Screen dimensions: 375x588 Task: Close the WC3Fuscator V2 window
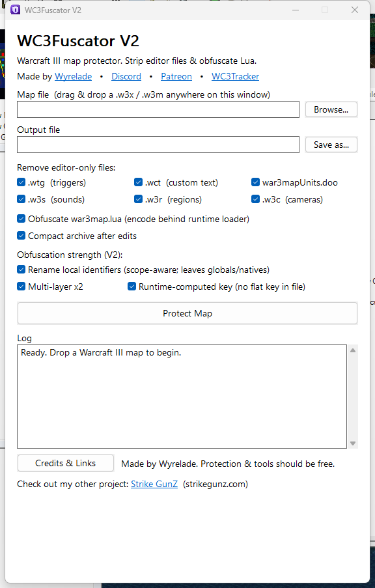(355, 10)
